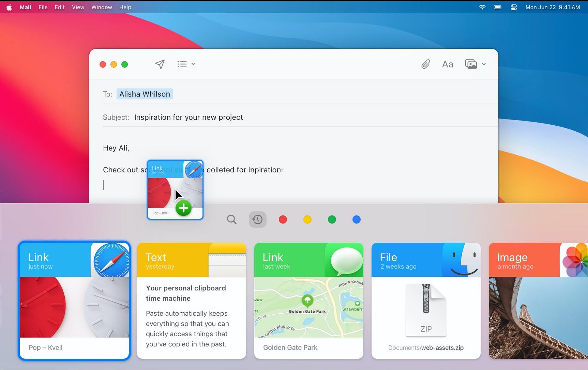This screenshot has width=588, height=370.
Task: Select the Alisha Whilson recipient token
Action: (x=144, y=94)
